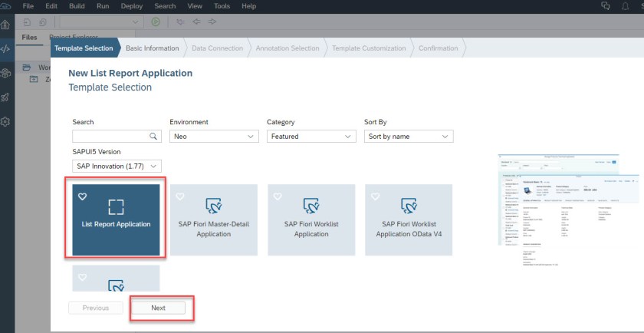644x333 pixels.
Task: Click inside the template Search input field
Action: 110,137
